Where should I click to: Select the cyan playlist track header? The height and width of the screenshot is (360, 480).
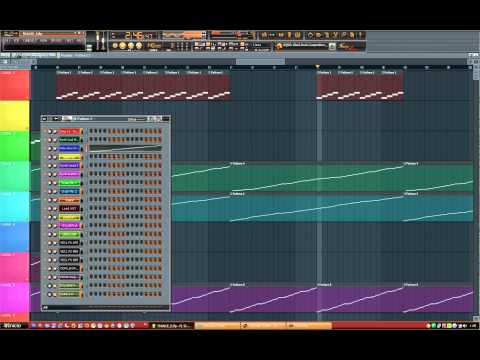(15, 207)
